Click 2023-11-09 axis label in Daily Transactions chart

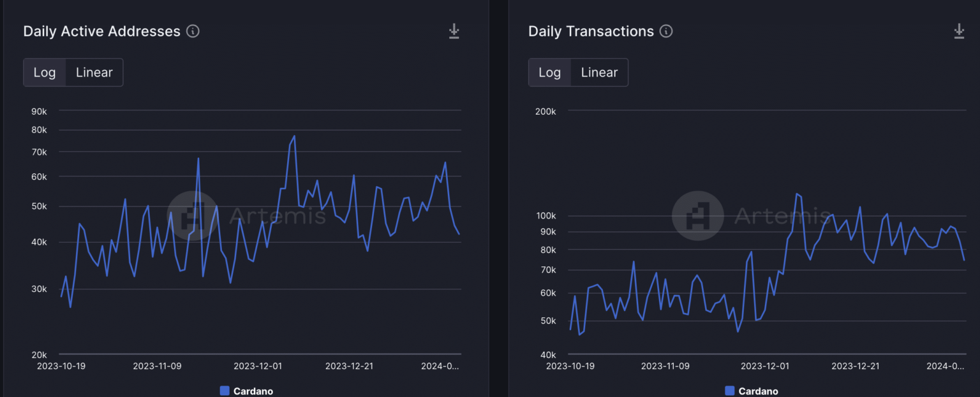(x=665, y=366)
